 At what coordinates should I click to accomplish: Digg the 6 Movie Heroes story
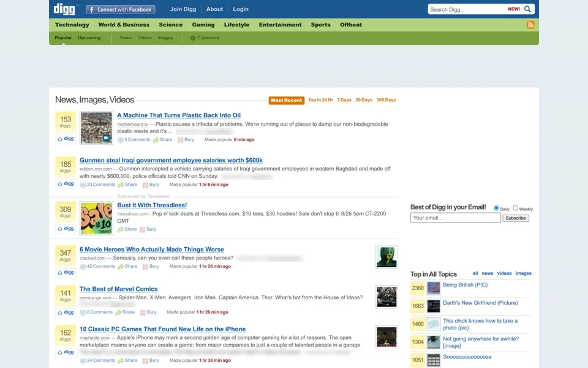pos(66,272)
